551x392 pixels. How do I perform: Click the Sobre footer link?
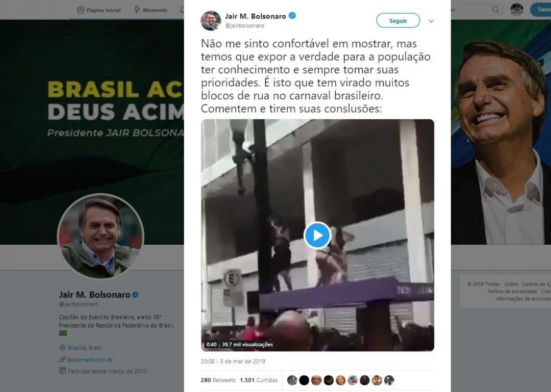511,284
